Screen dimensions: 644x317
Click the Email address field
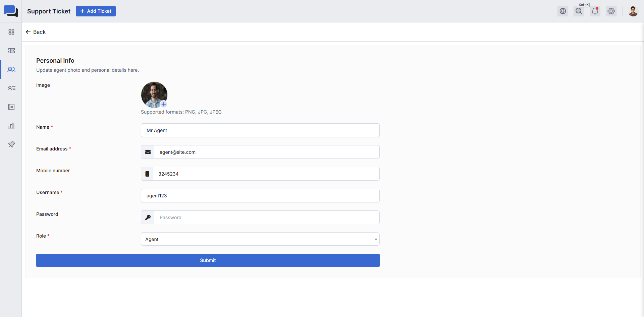click(x=267, y=152)
